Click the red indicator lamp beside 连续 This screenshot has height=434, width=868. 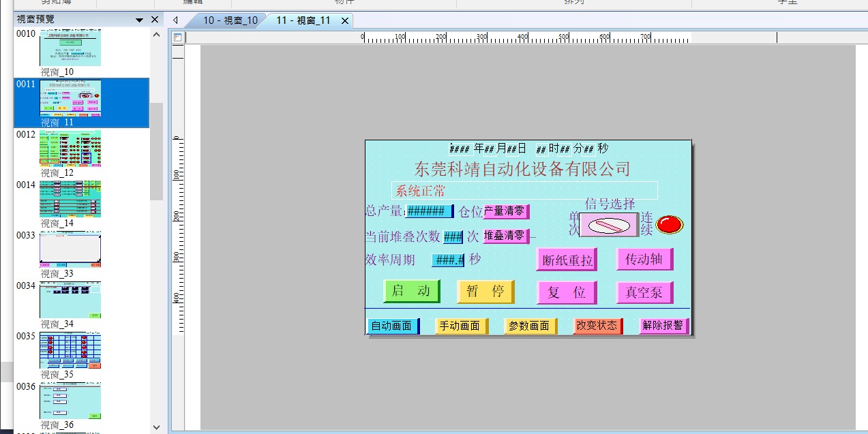(x=669, y=224)
